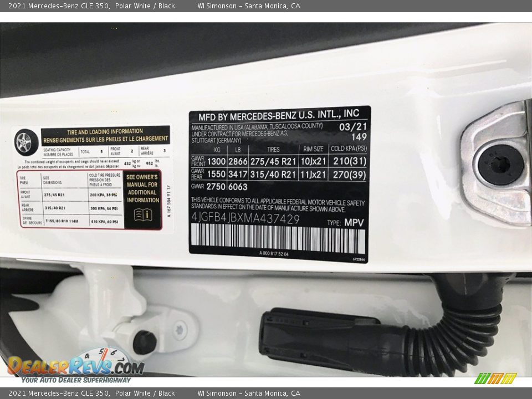Click the bottom caption WI Simonson - Santa Monica, CA
The height and width of the screenshot is (399, 532).
click(249, 393)
